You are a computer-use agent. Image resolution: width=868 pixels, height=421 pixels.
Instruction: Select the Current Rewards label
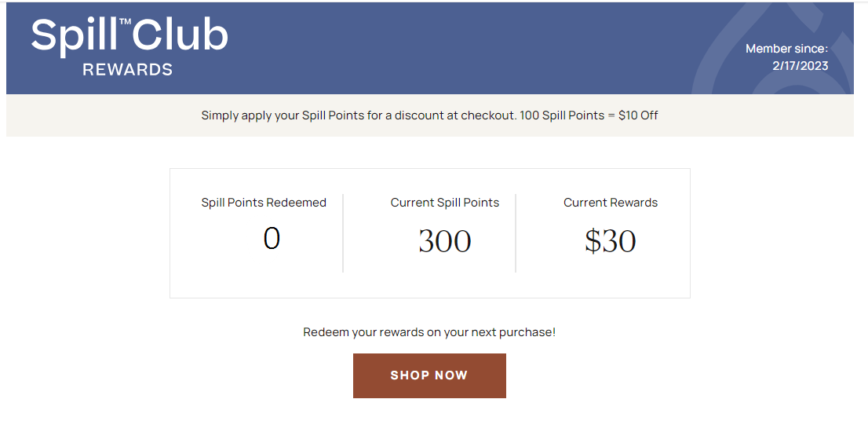611,203
